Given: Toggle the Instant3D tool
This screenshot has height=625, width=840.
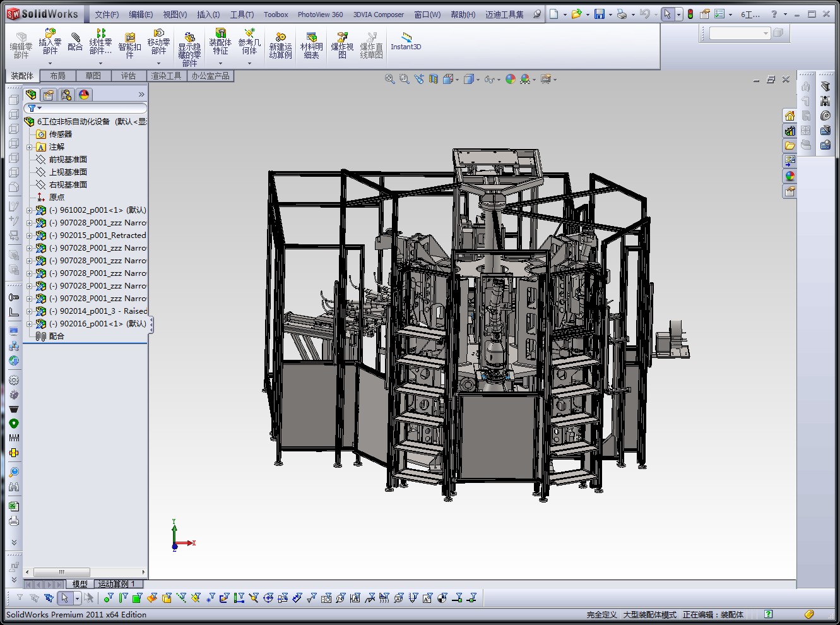Looking at the screenshot, I should click(x=406, y=42).
